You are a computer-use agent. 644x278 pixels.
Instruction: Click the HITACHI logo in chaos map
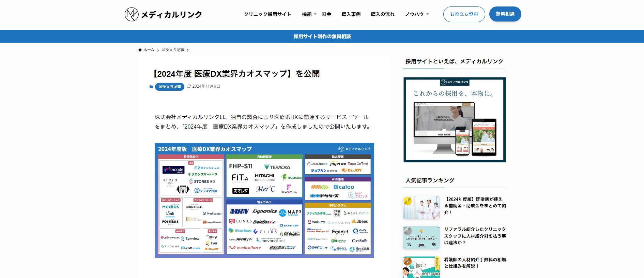tap(264, 177)
